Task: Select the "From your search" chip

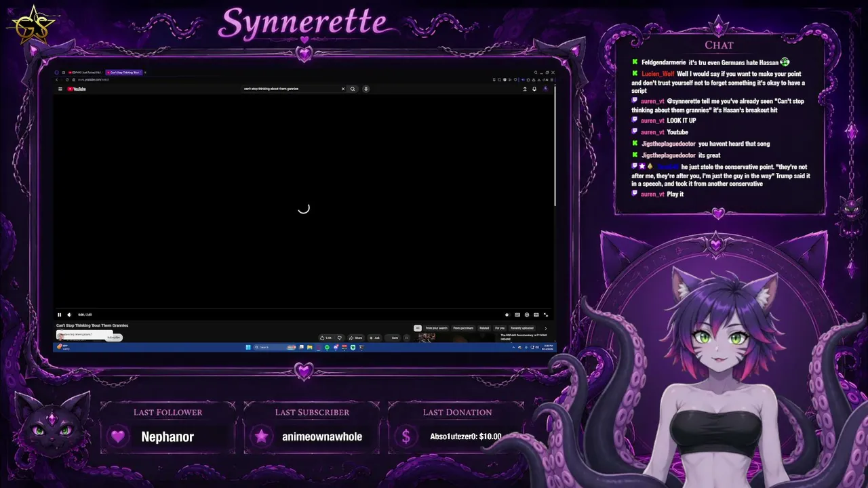Action: tap(437, 328)
